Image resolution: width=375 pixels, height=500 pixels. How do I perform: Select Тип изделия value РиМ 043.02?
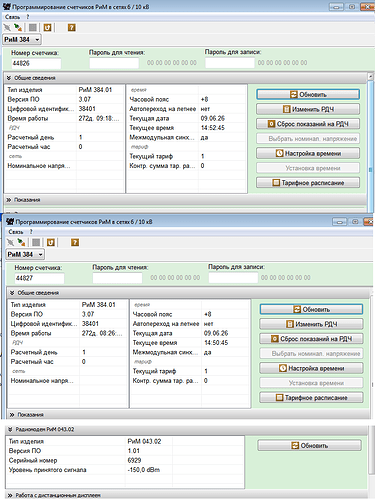point(144,441)
